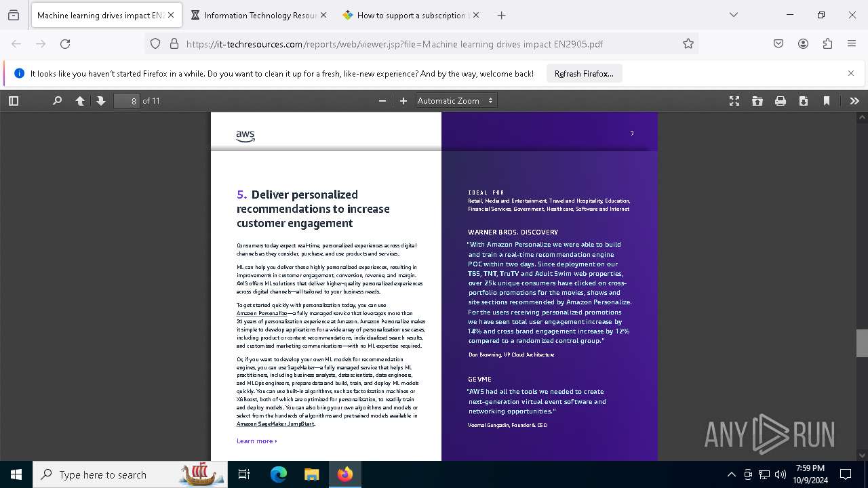Dismiss the Firefox refresh notification bar
Screen dimensions: 868x488
[851, 73]
